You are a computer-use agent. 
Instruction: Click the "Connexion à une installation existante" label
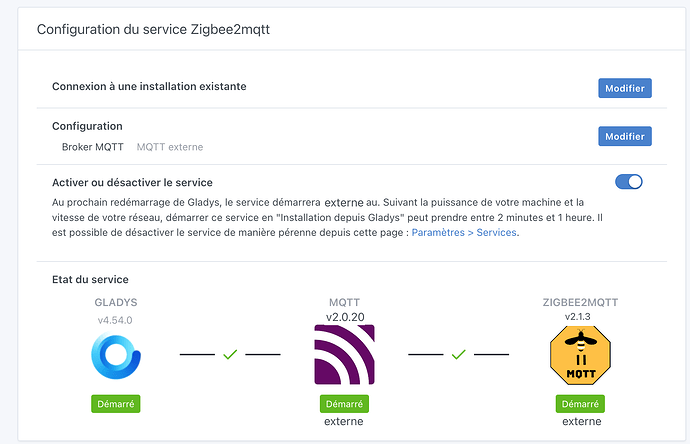(x=149, y=86)
